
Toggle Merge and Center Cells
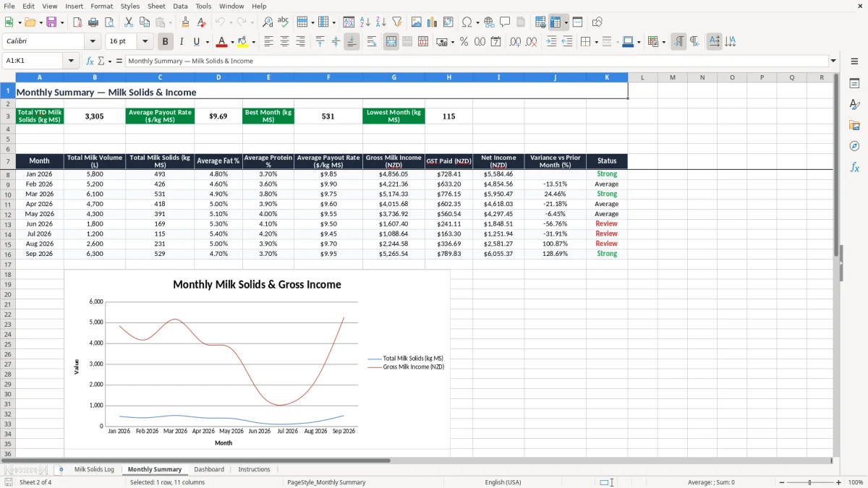391,42
